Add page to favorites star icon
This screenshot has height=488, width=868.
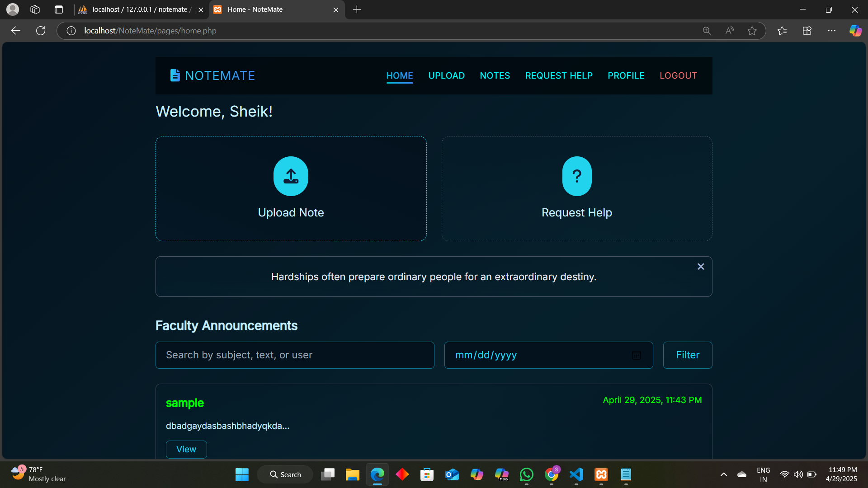[x=752, y=31]
